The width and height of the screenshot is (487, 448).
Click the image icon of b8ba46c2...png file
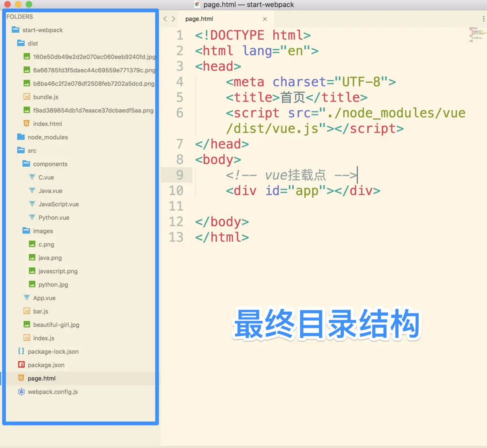point(27,83)
